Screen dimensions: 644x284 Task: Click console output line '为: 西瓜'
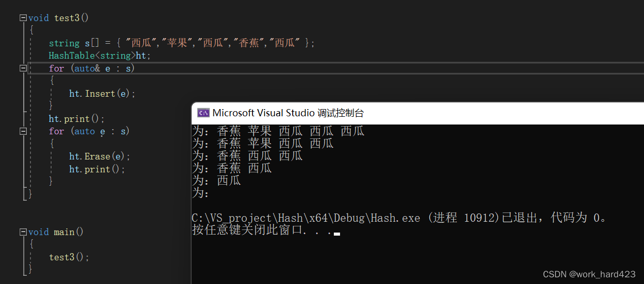[x=216, y=181]
